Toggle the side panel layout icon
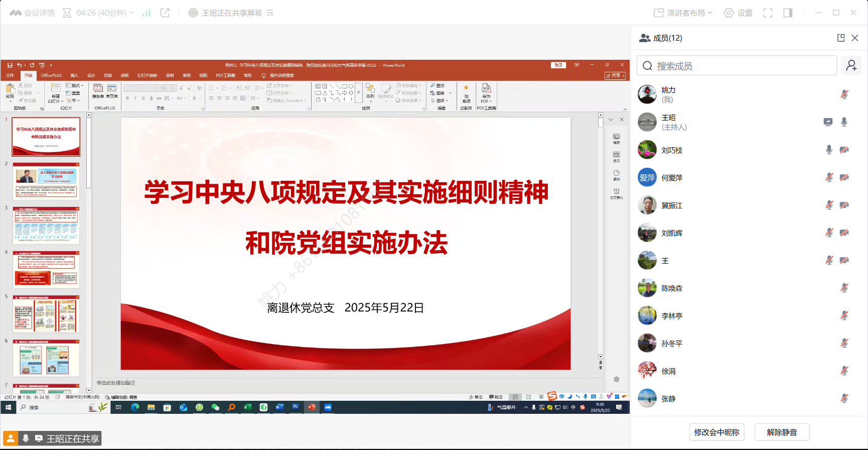Viewport: 868px width, 450px height. (x=788, y=13)
